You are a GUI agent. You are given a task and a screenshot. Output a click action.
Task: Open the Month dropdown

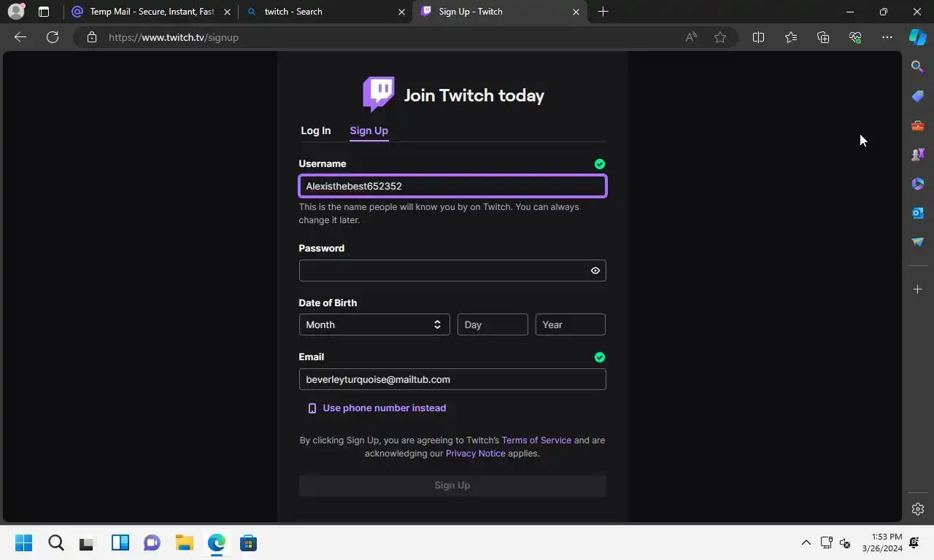click(374, 324)
